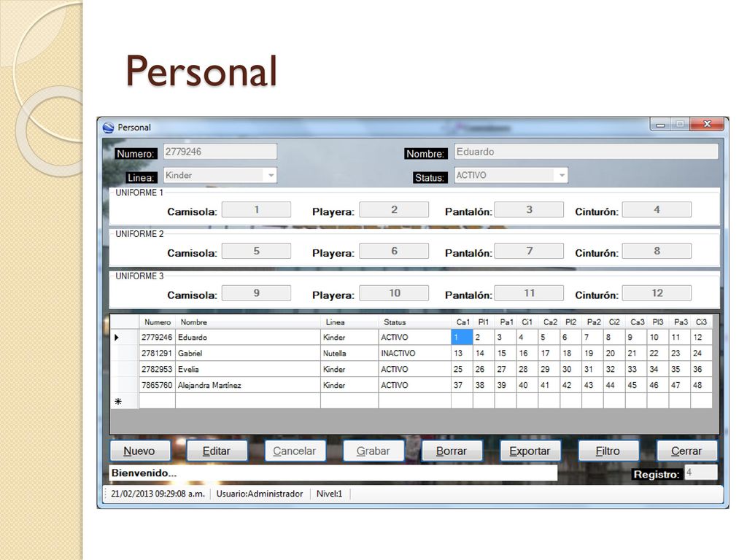Select cell 2782953 in the grid

point(158,369)
